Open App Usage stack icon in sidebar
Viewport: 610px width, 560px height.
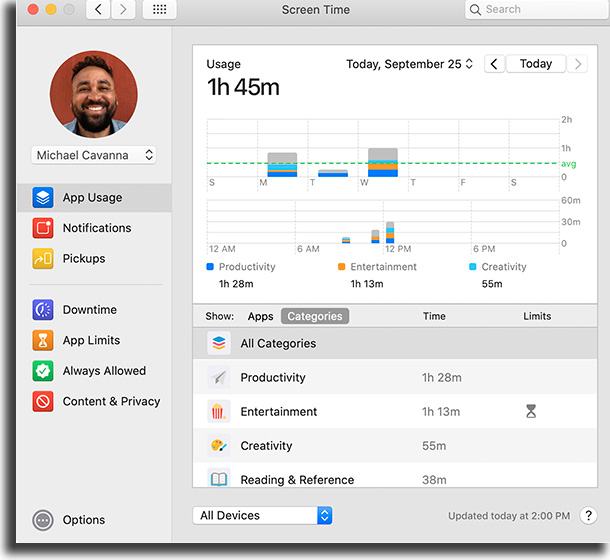point(43,197)
